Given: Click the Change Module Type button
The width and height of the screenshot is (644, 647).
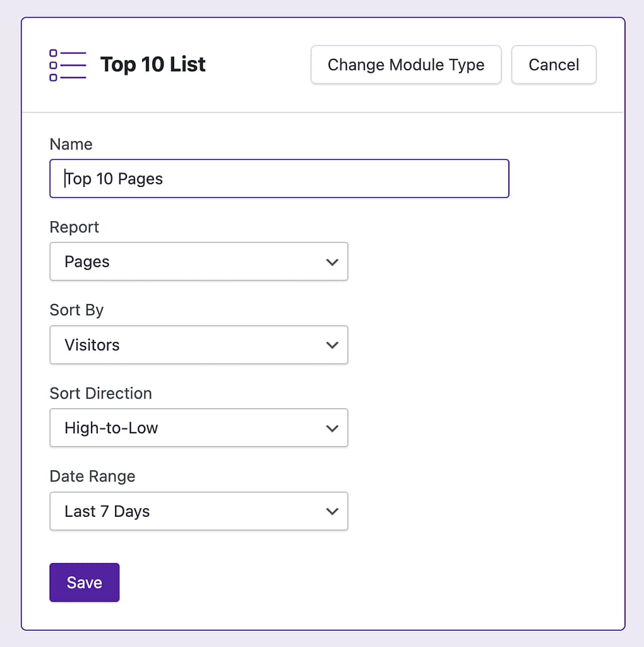Looking at the screenshot, I should point(406,64).
